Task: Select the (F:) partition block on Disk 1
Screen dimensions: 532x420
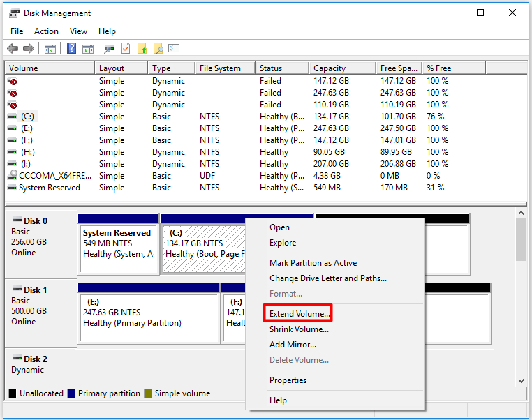Action: point(233,313)
